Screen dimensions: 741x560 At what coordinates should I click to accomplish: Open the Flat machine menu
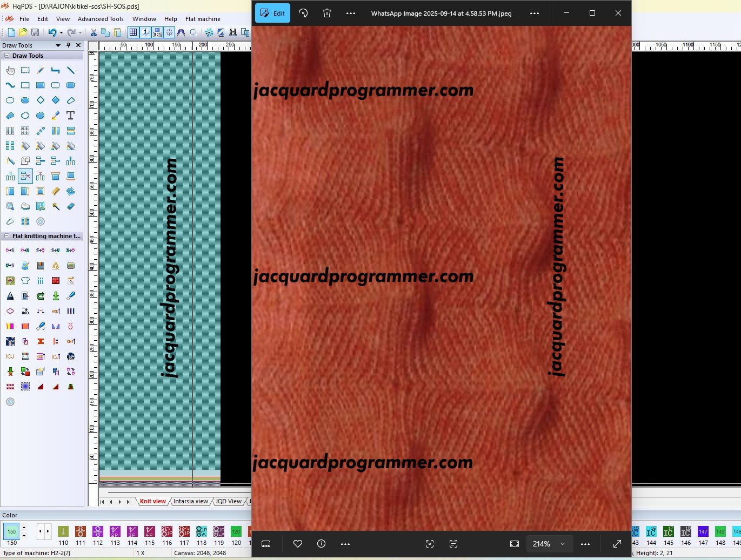pyautogui.click(x=203, y=19)
